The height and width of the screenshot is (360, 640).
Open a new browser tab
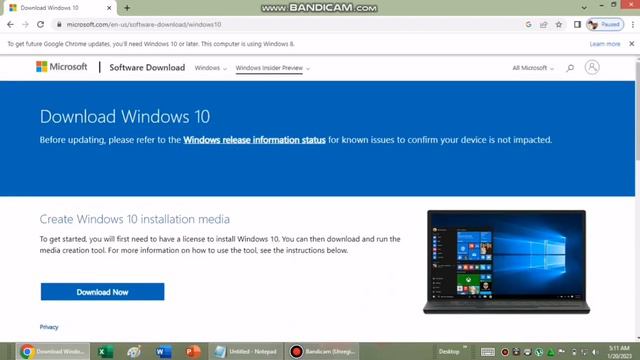pos(127,8)
